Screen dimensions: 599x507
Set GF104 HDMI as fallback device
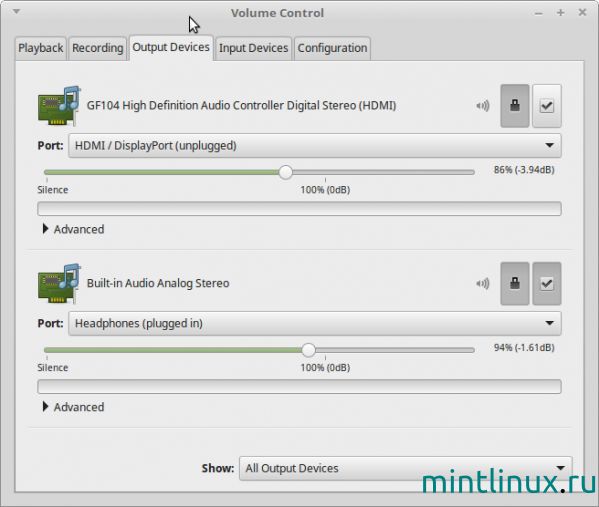(x=547, y=106)
